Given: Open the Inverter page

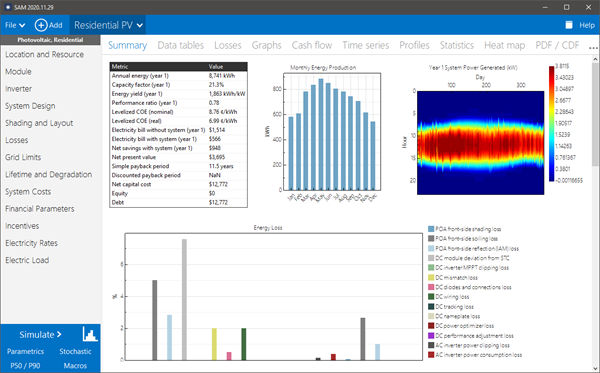Looking at the screenshot, I should [x=18, y=89].
